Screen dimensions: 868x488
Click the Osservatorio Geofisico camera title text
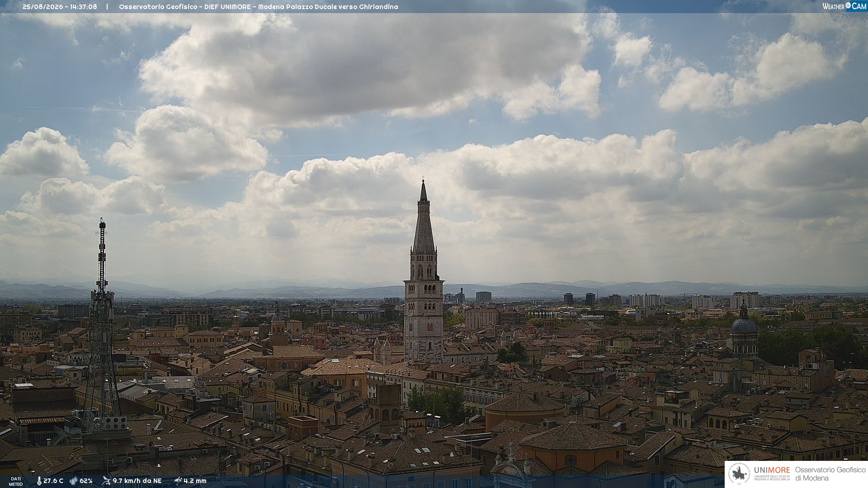pyautogui.click(x=259, y=7)
